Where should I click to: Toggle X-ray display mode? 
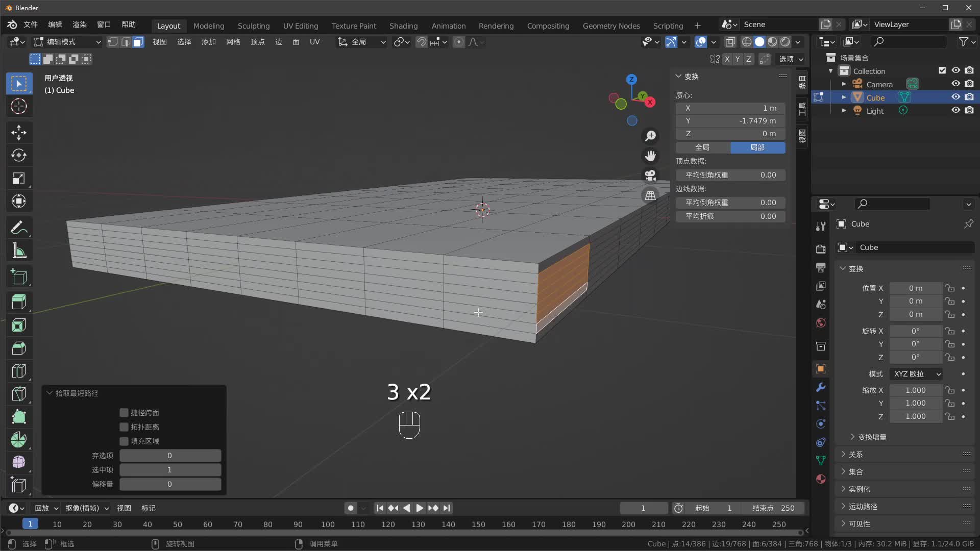point(730,42)
